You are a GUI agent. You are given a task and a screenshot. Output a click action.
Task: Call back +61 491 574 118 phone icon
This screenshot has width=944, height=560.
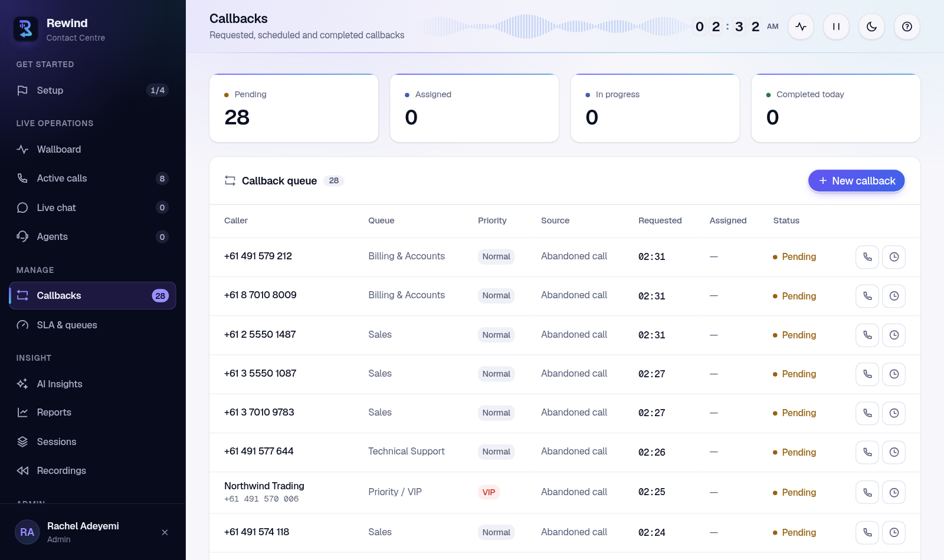[x=867, y=532]
